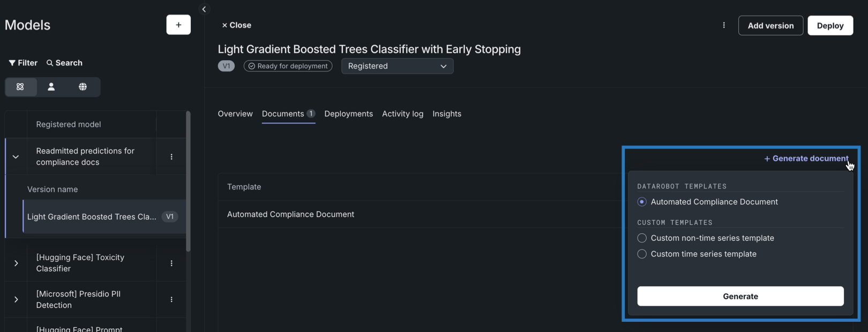This screenshot has width=868, height=332.
Task: Open Search in Models panel
Action: (64, 63)
